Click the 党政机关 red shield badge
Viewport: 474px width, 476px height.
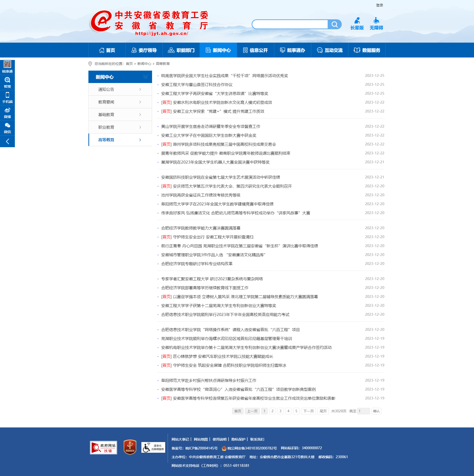130,447
